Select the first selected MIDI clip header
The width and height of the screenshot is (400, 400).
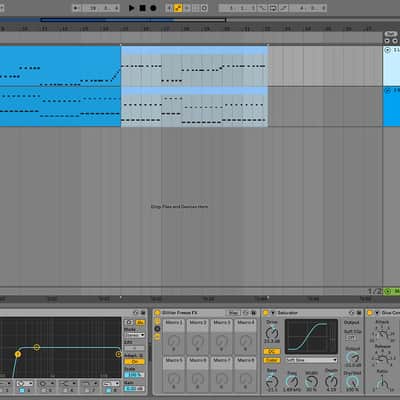click(x=194, y=50)
